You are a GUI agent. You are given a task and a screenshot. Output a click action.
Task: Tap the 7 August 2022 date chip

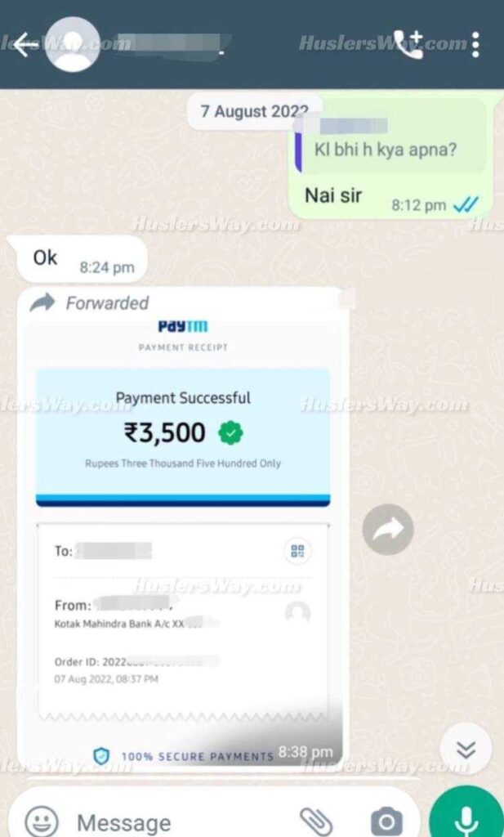[254, 111]
